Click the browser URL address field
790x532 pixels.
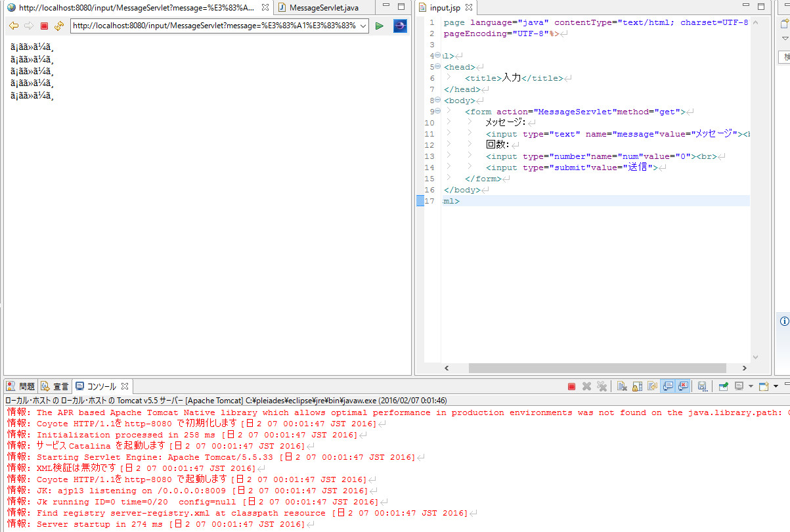(213, 26)
